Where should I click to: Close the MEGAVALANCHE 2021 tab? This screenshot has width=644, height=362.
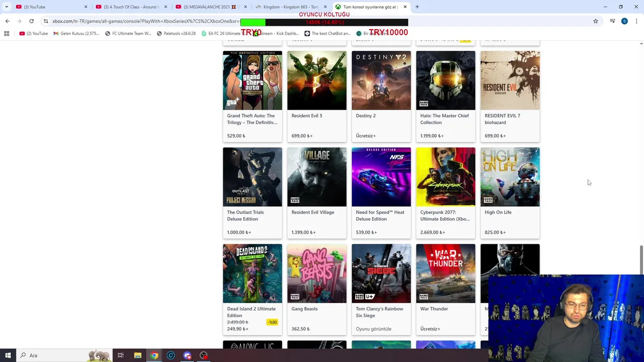[246, 7]
